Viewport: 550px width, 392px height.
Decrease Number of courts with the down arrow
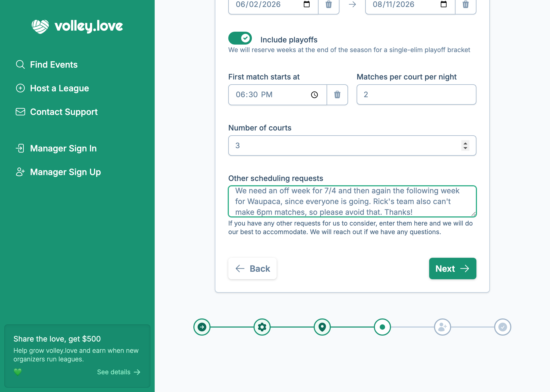[x=466, y=148]
